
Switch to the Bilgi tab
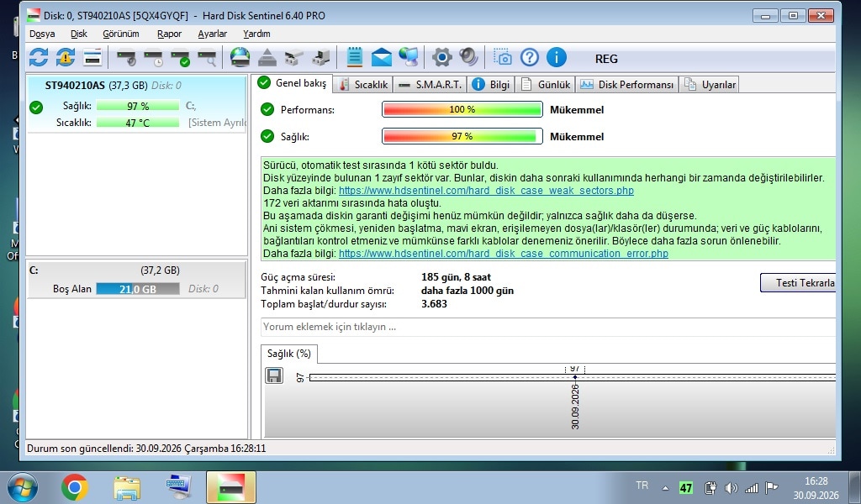(x=491, y=85)
